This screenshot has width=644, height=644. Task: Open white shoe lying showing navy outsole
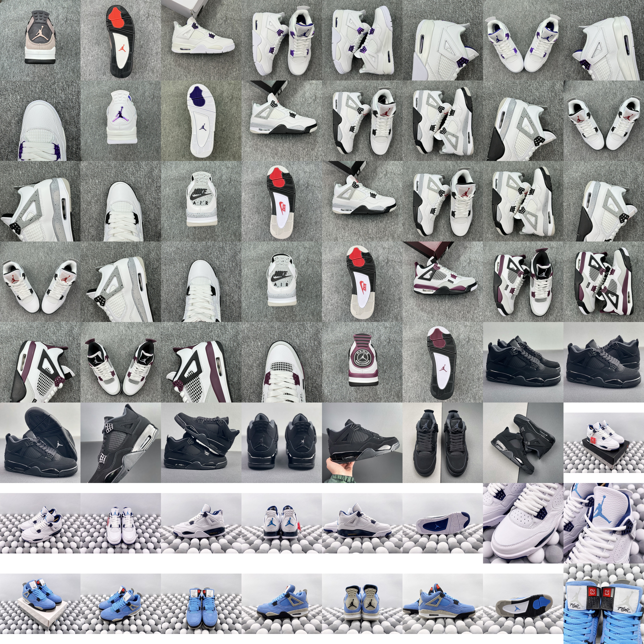(443, 523)
